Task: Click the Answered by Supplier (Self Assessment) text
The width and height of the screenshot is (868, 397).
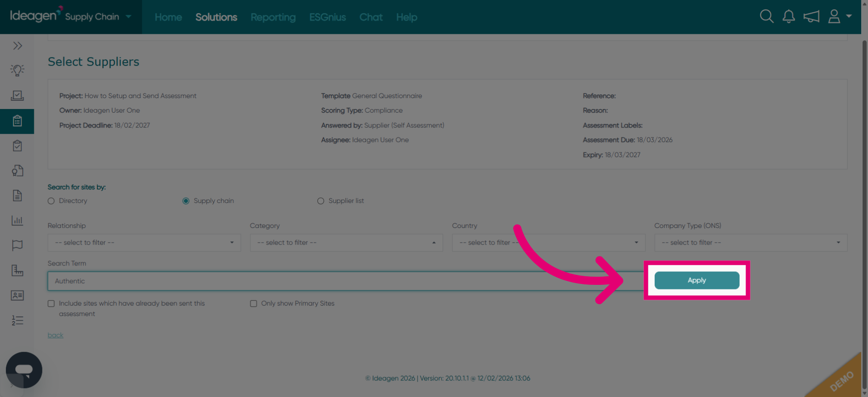Action: coord(382,125)
